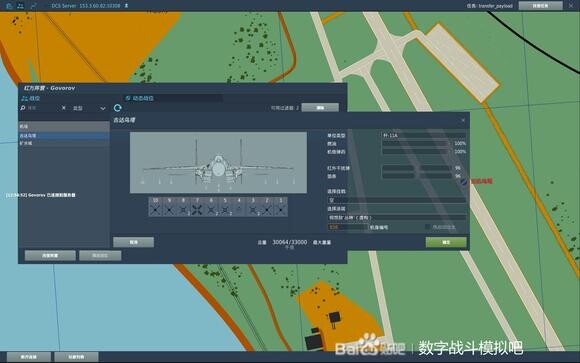Click the button beside the transfer_payload mission name
580x363 pixels.
pyautogui.click(x=540, y=6)
